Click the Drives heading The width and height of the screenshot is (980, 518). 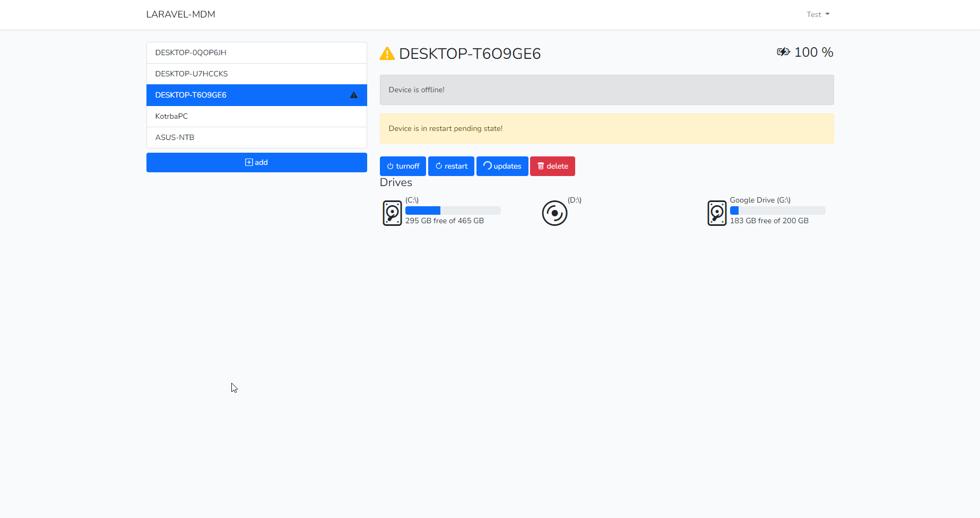(x=396, y=182)
